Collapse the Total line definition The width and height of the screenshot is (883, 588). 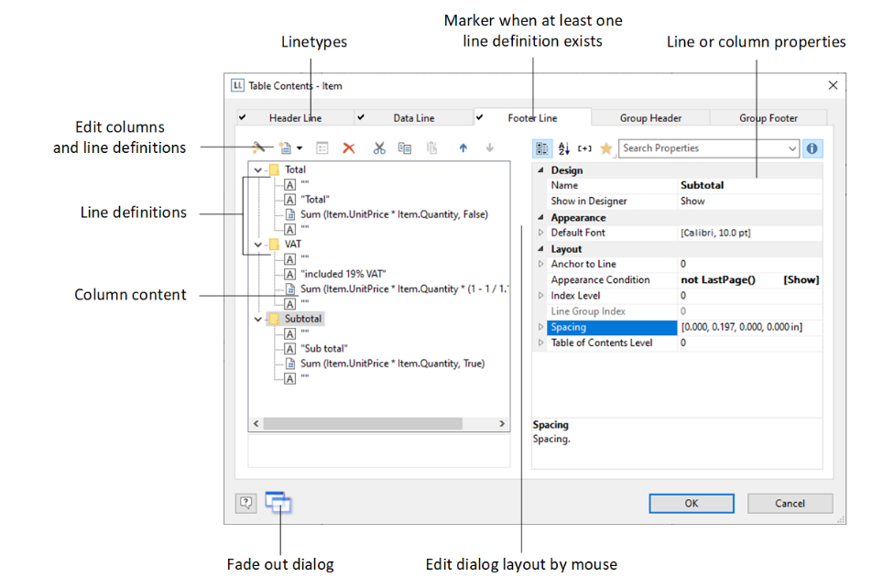coord(258,169)
